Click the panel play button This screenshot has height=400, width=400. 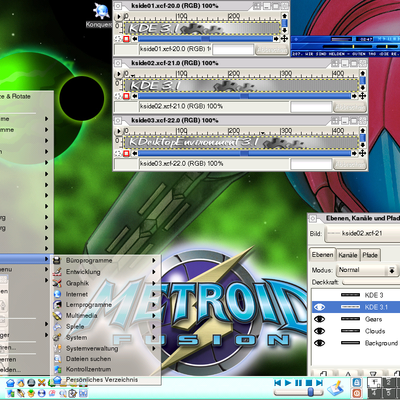point(288,383)
